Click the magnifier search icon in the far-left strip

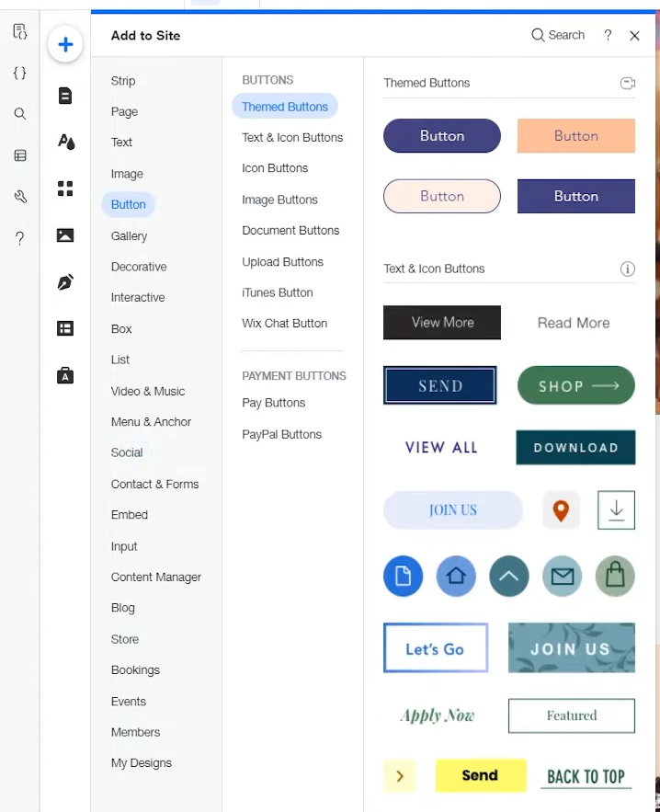click(19, 114)
